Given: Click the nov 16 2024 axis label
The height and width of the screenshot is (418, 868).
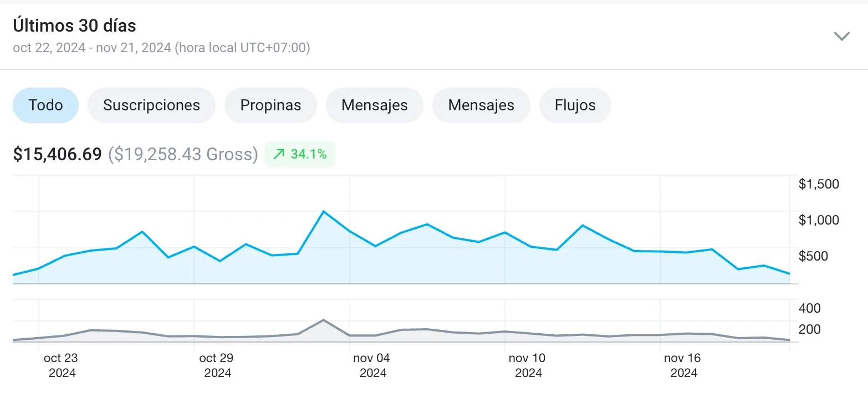Looking at the screenshot, I should pyautogui.click(x=683, y=365).
